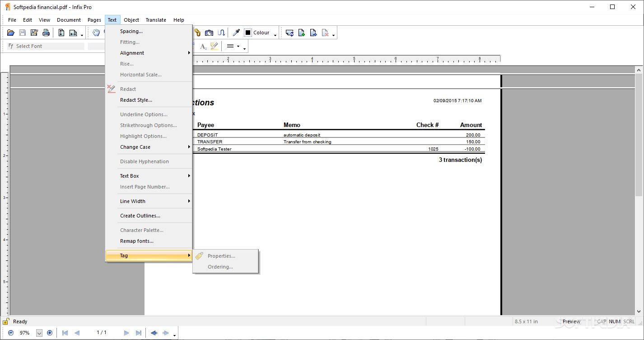The width and height of the screenshot is (644, 340).
Task: Select the snapshot camera tool
Action: pos(209,33)
